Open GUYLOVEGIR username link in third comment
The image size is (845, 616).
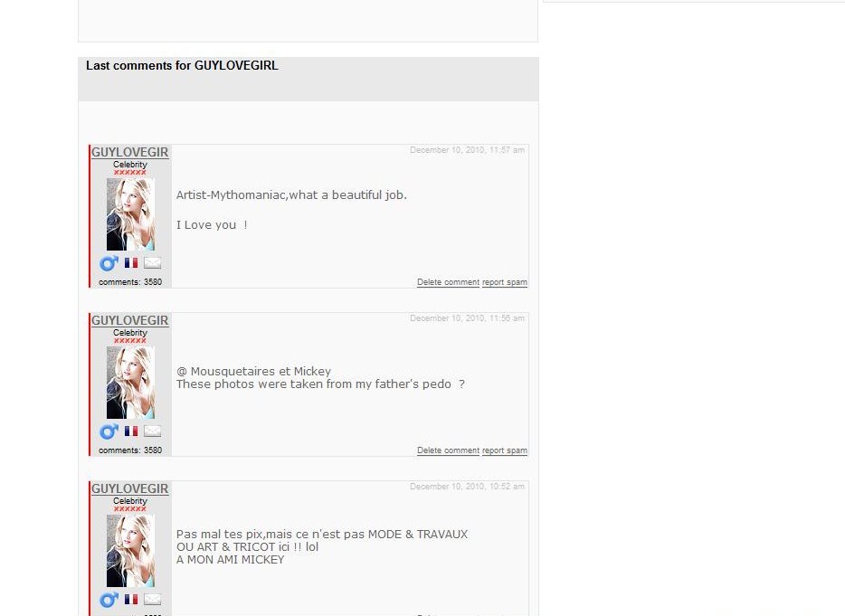coord(130,488)
